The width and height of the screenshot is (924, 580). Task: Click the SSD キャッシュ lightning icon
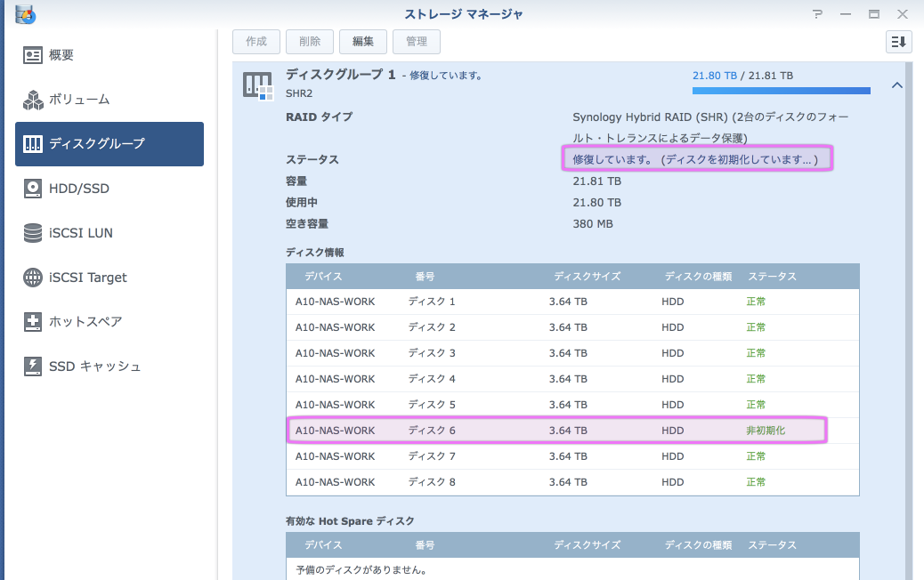pyautogui.click(x=33, y=367)
